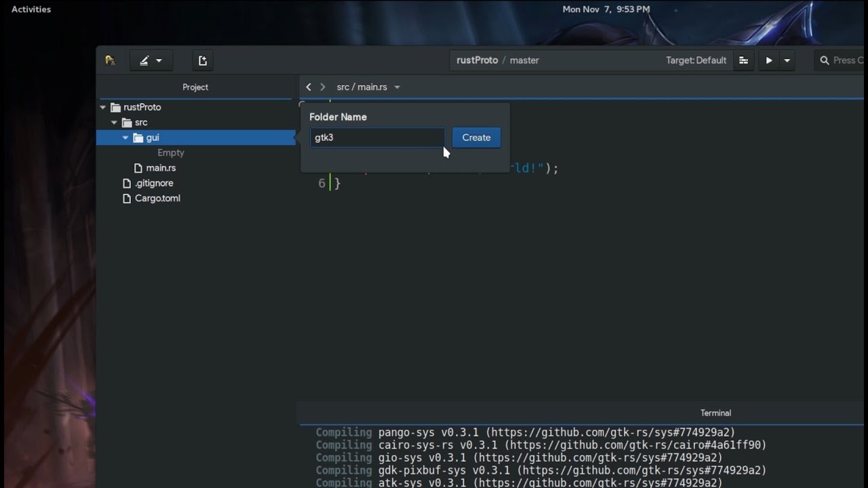This screenshot has height=488, width=868.
Task: Select main.rs in the project tree
Action: [161, 168]
